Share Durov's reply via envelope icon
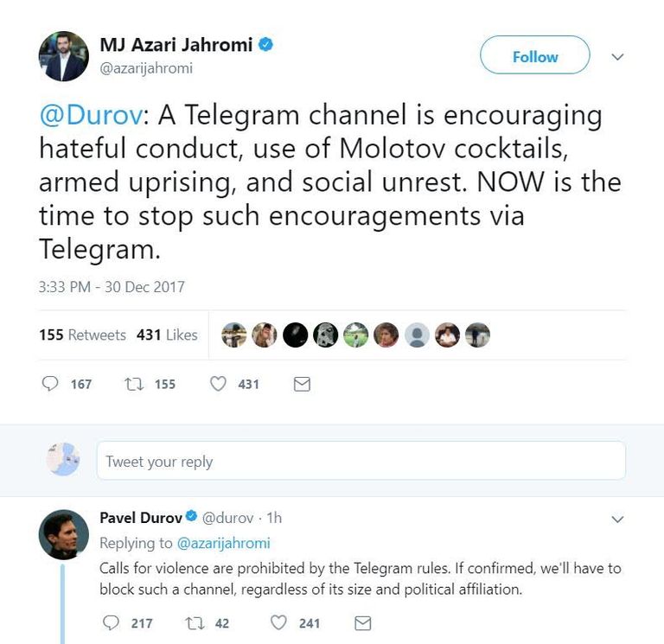This screenshot has height=644, width=664. tap(363, 622)
